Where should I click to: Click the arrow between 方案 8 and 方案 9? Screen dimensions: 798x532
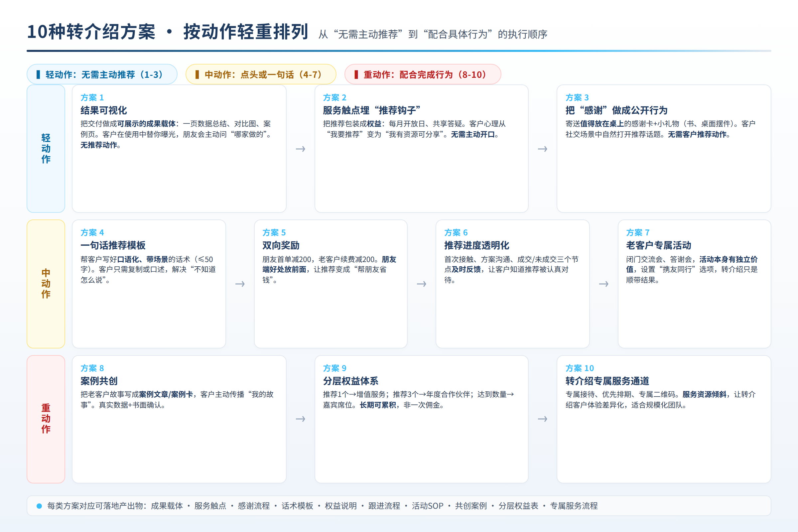[x=301, y=419]
